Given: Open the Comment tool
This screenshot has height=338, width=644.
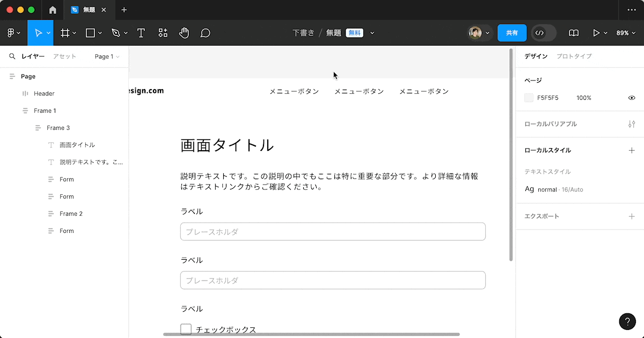Looking at the screenshot, I should tap(205, 33).
